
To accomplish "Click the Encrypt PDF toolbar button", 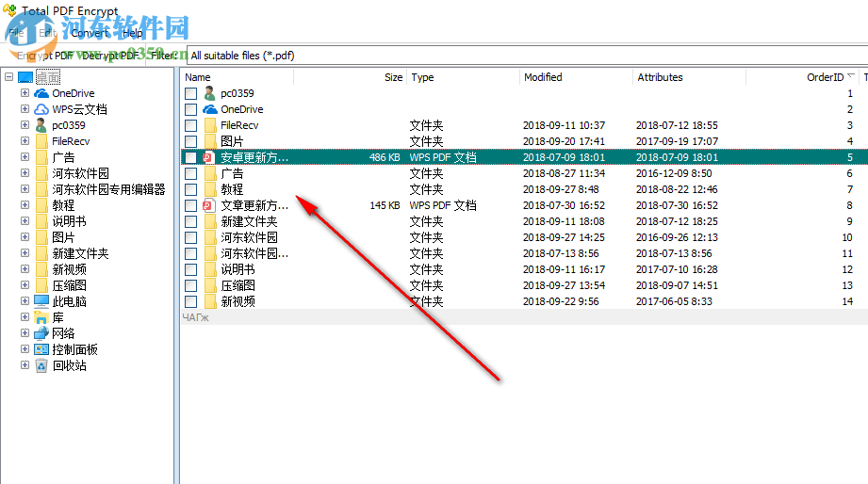I will 45,56.
